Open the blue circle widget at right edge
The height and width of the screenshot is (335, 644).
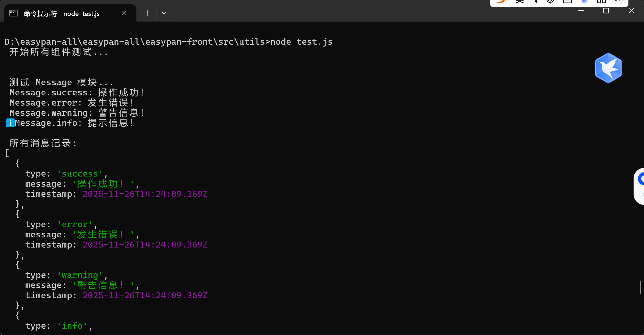[x=641, y=179]
